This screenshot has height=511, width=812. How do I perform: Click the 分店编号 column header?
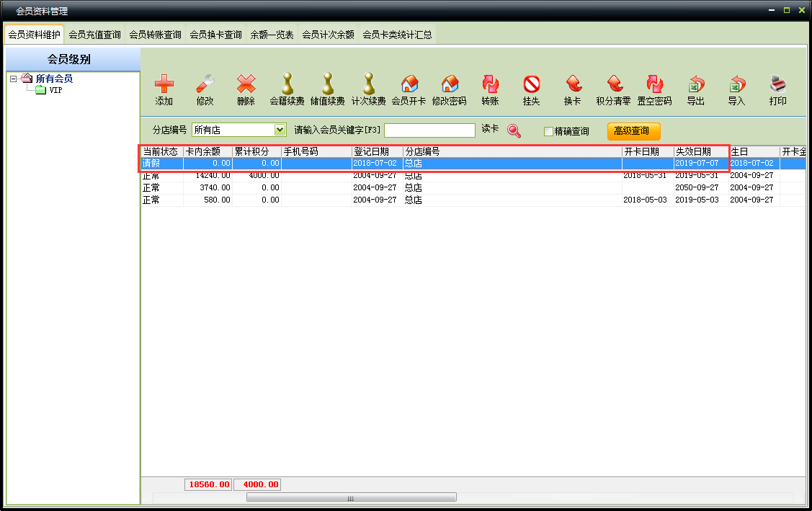pos(513,151)
